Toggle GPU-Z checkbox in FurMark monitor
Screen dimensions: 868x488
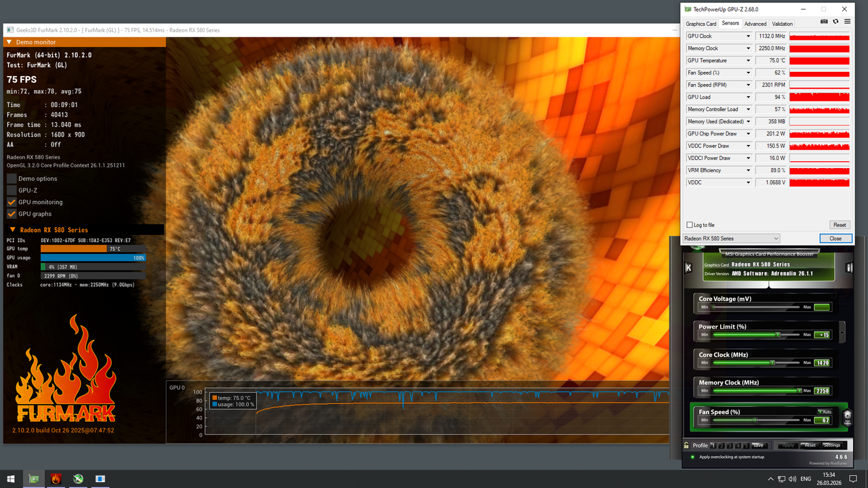[x=12, y=190]
